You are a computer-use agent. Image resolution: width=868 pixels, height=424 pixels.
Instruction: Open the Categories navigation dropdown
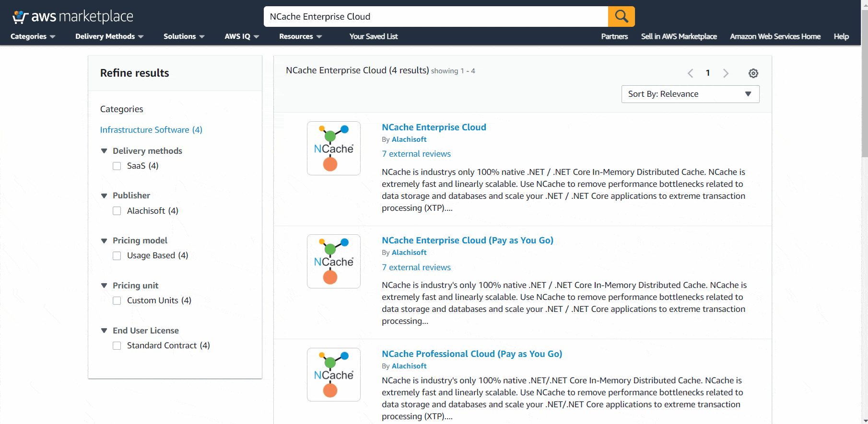(x=33, y=36)
